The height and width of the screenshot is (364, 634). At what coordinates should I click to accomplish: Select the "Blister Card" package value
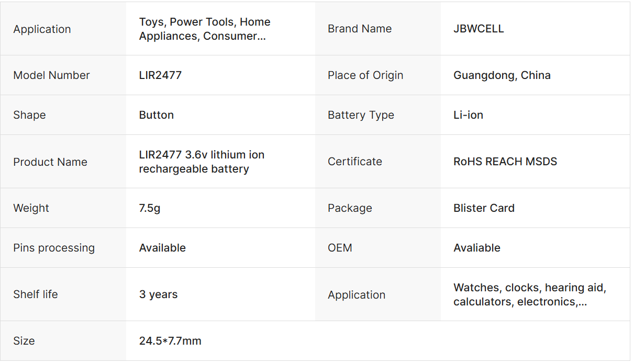point(484,208)
